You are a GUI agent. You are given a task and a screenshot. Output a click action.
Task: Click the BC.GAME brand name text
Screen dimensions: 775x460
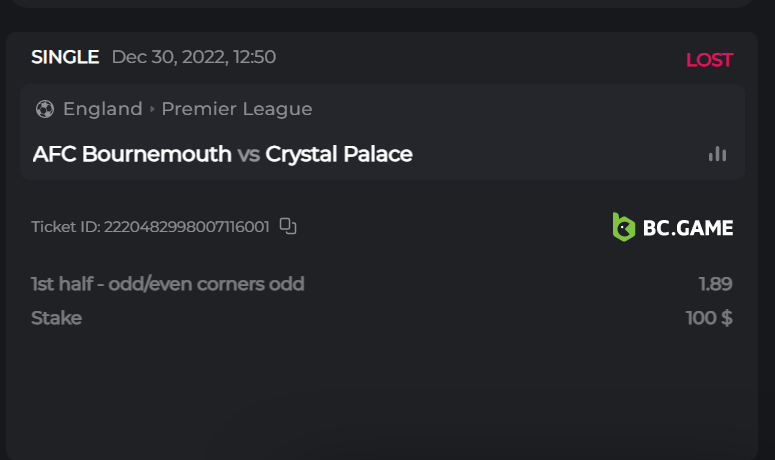[x=688, y=228]
